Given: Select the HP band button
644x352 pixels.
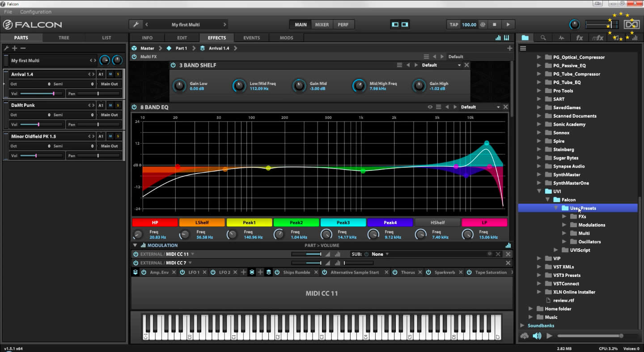Looking at the screenshot, I should 155,223.
